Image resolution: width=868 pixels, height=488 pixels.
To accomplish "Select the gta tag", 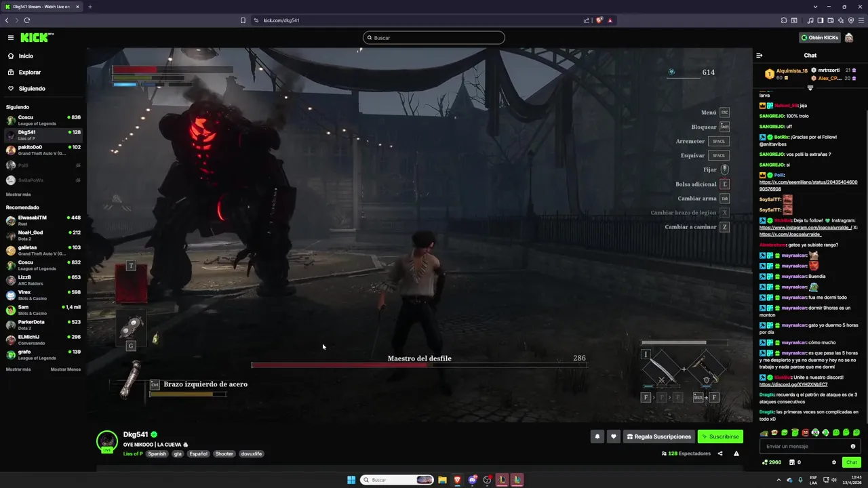I will 178,454.
